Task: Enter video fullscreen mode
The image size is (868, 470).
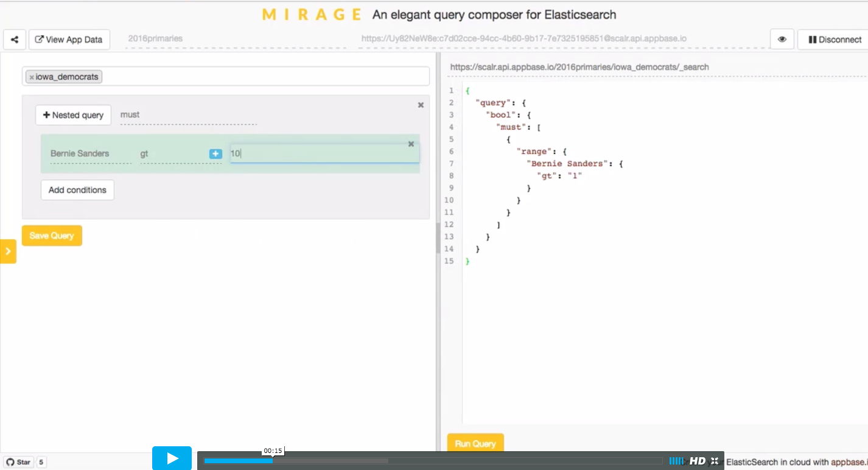Action: 715,461
